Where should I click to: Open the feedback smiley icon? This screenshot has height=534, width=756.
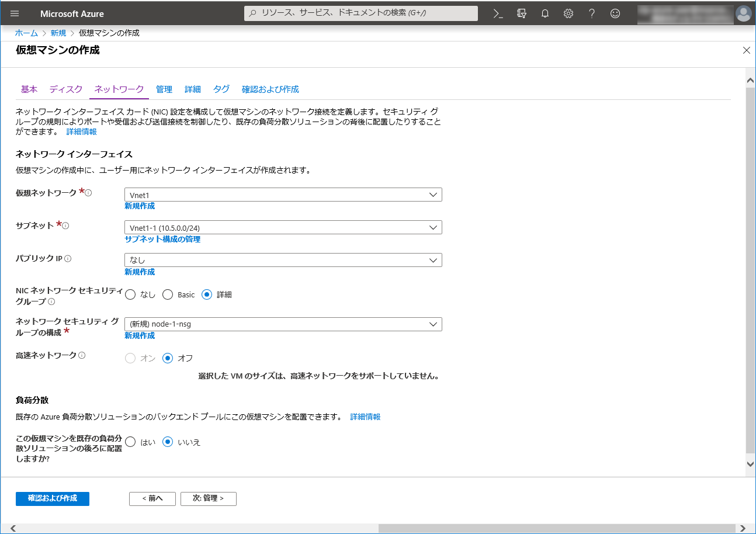coord(615,13)
